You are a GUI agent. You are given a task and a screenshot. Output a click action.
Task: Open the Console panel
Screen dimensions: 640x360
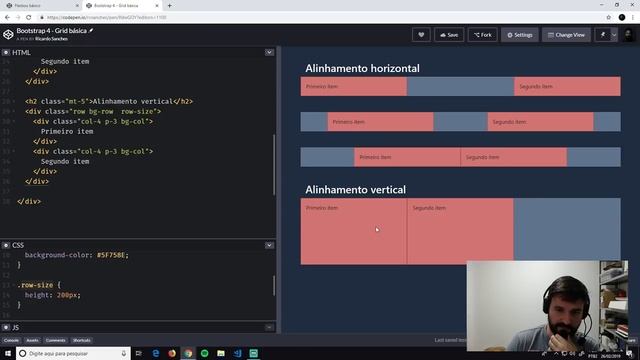11,340
